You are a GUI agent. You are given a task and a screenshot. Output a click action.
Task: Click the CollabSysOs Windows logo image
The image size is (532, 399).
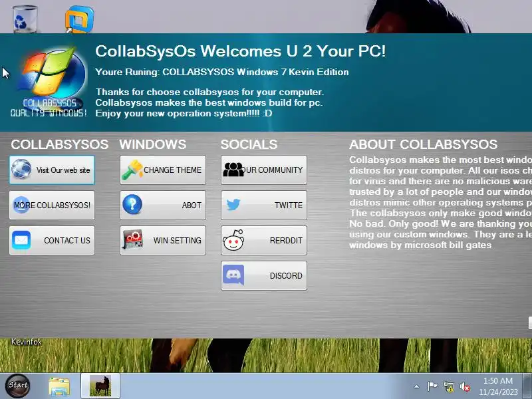[49, 82]
